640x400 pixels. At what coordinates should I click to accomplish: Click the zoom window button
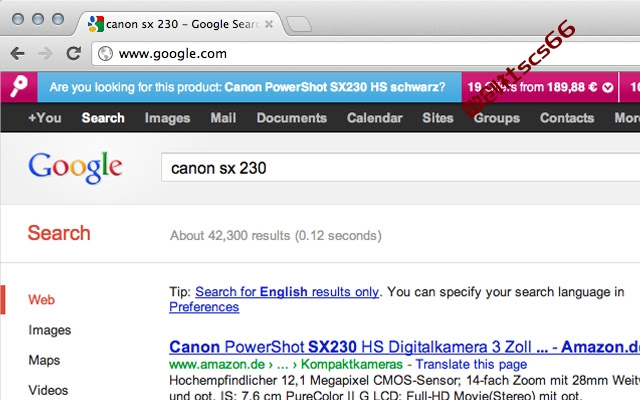point(58,19)
